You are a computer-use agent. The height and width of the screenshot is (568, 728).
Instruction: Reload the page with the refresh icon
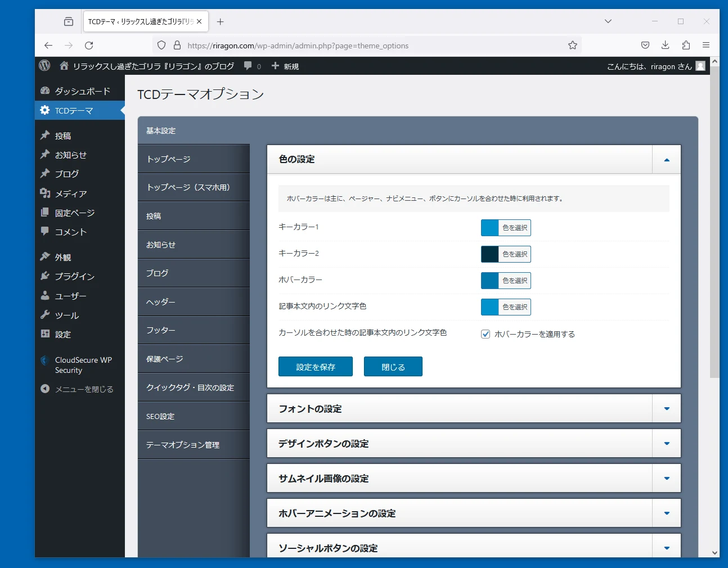[x=89, y=46]
